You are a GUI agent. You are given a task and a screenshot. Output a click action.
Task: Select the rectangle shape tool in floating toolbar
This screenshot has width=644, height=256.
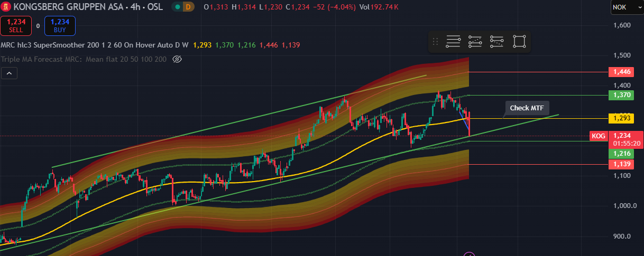[x=519, y=42]
